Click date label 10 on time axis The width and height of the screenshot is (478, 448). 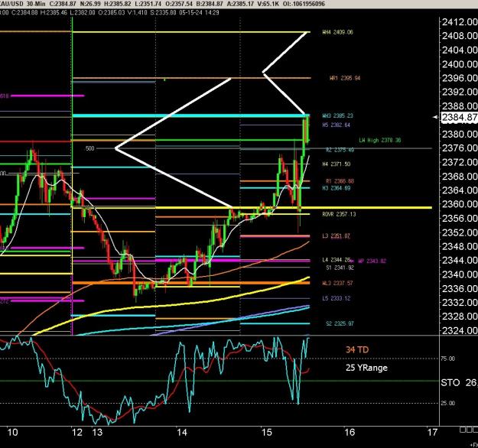[12, 432]
